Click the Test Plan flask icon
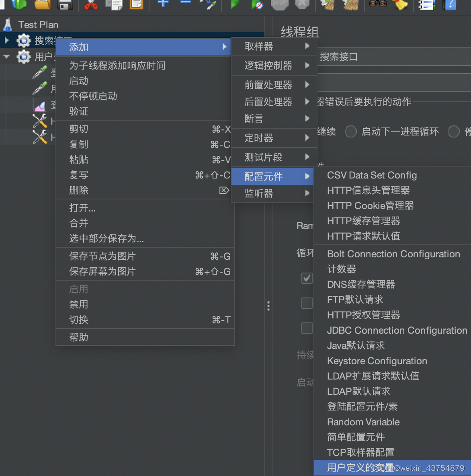Image resolution: width=471 pixels, height=476 pixels. [x=8, y=25]
